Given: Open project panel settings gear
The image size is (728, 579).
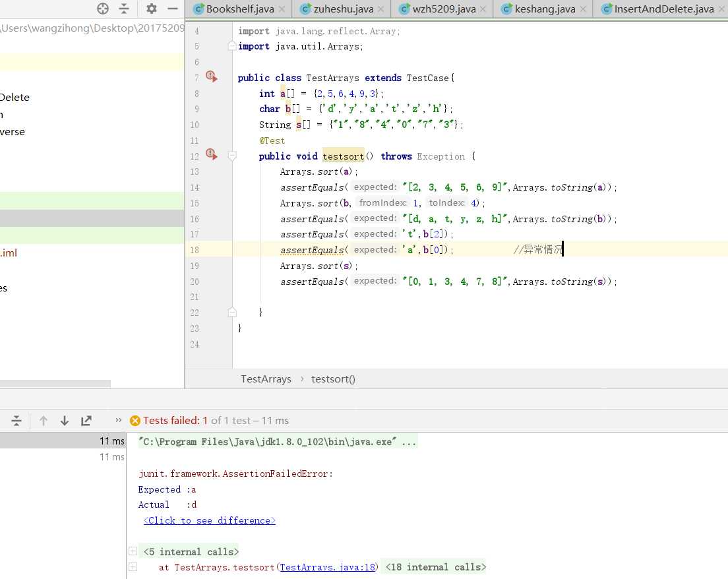Looking at the screenshot, I should pyautogui.click(x=152, y=9).
